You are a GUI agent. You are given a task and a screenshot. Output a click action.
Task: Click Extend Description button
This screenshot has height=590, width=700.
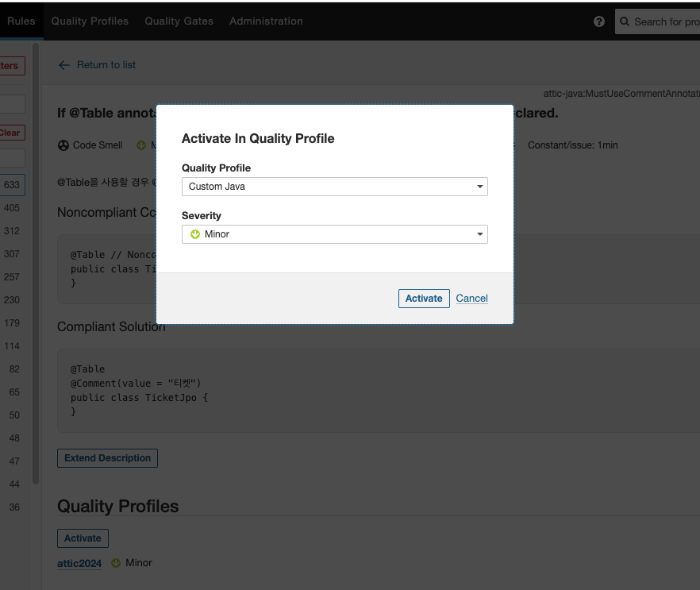point(107,458)
